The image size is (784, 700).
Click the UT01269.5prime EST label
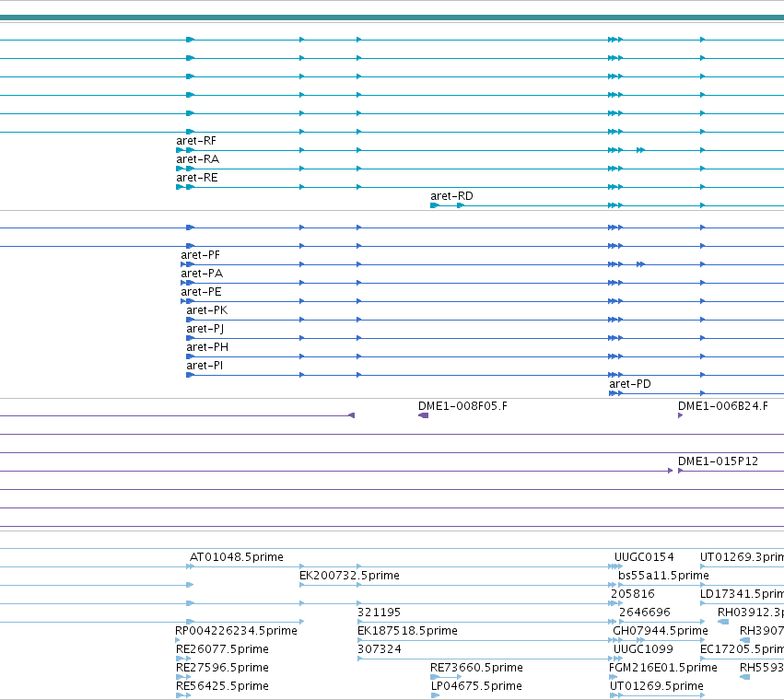pyautogui.click(x=657, y=686)
